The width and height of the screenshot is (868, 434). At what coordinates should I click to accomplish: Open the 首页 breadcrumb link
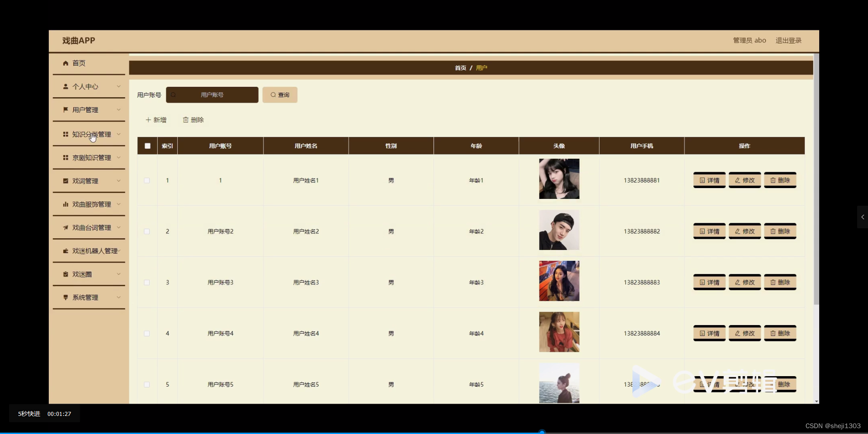[x=461, y=68]
